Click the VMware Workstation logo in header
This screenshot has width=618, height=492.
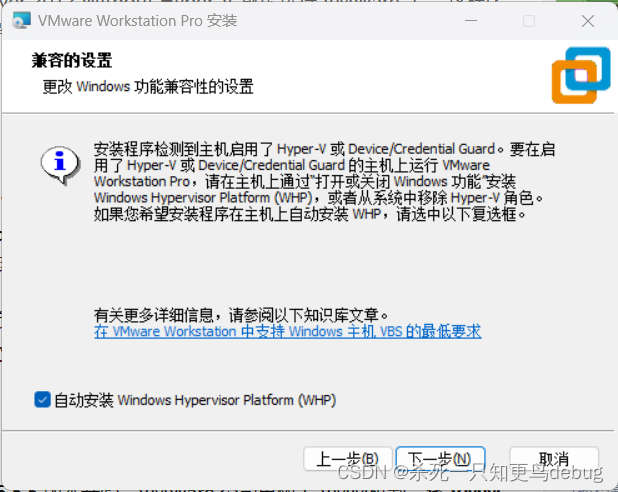(581, 75)
